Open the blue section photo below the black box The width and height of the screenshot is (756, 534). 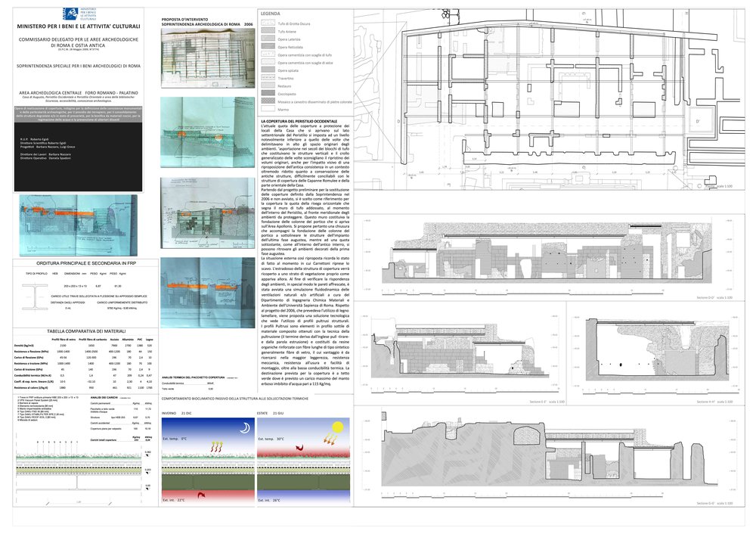pyautogui.click(x=78, y=225)
